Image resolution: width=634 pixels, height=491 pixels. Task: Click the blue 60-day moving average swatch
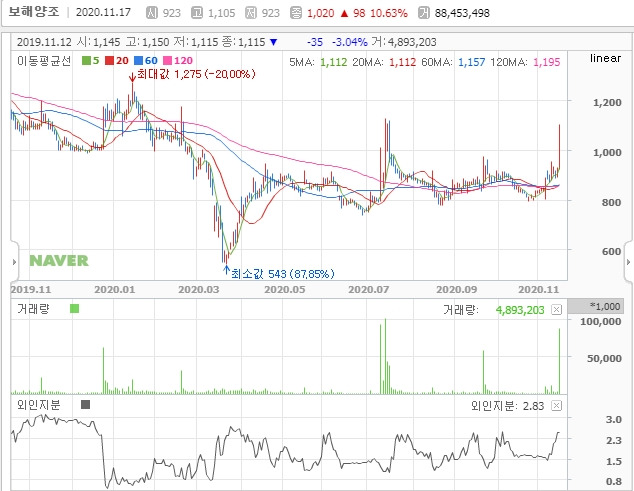click(138, 61)
